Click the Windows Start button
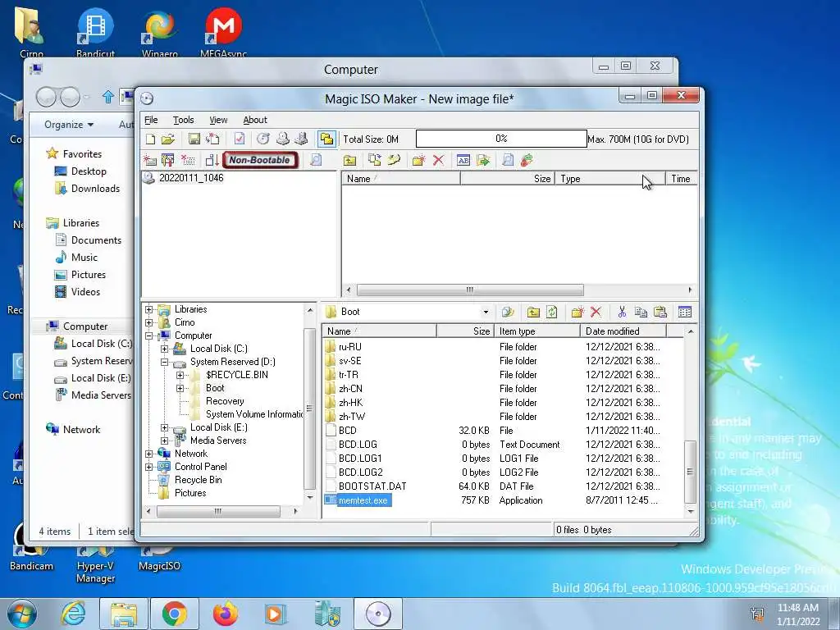Viewport: 840px width, 630px height. pyautogui.click(x=22, y=614)
